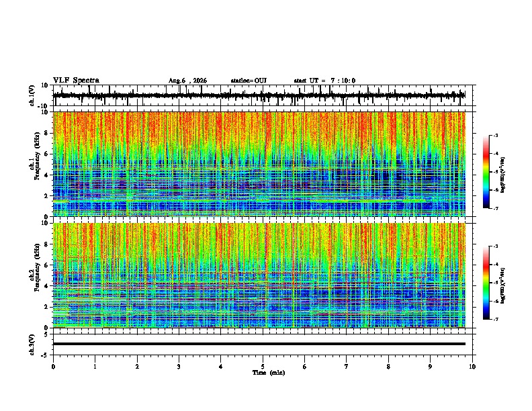Click time axis tick label "0"
The width and height of the screenshot is (532, 411).
(53, 367)
